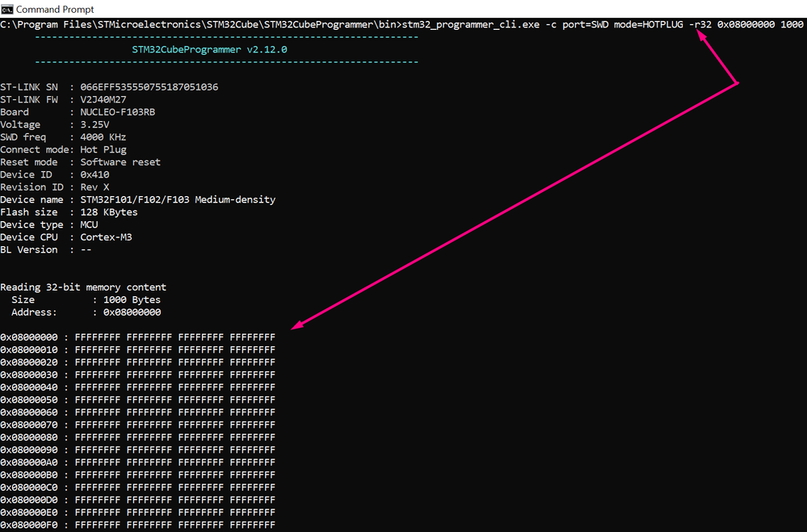Viewport: 807px width, 532px height.
Task: Click the Device type value MCU
Action: pos(89,224)
